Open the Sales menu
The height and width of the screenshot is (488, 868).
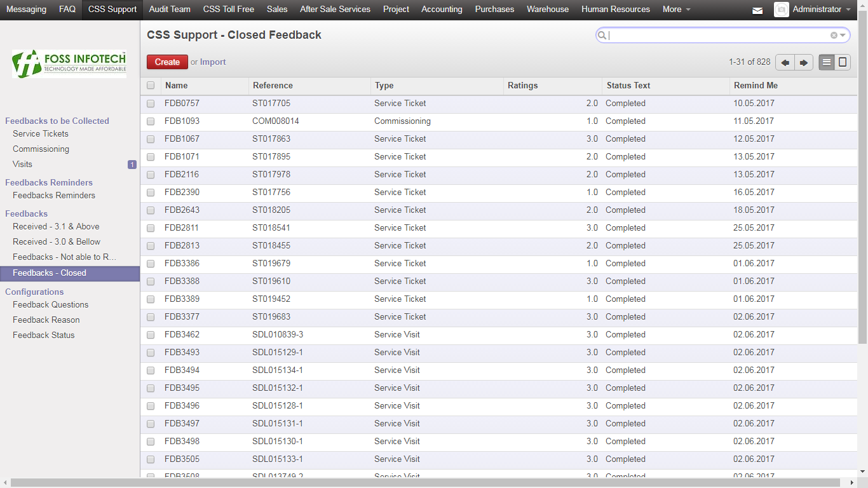tap(277, 10)
